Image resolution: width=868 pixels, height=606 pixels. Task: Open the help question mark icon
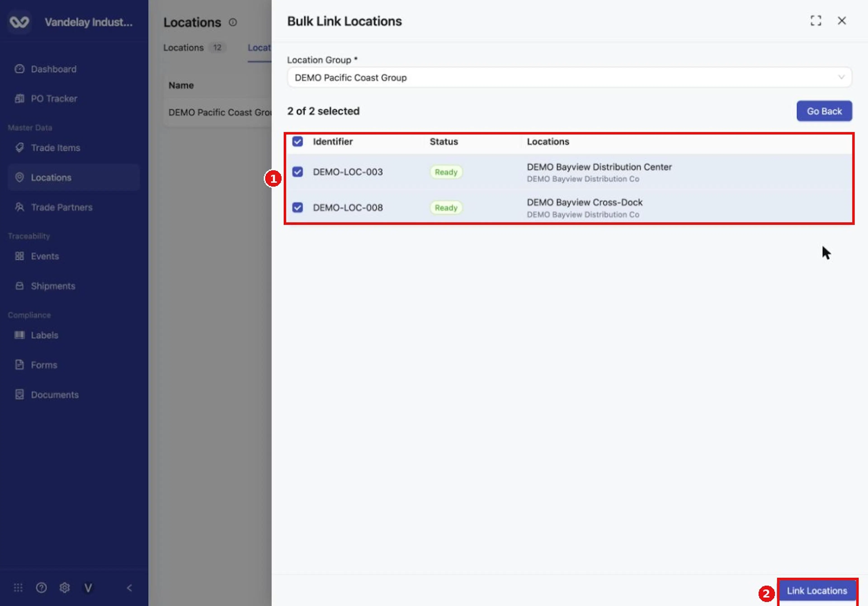click(41, 588)
